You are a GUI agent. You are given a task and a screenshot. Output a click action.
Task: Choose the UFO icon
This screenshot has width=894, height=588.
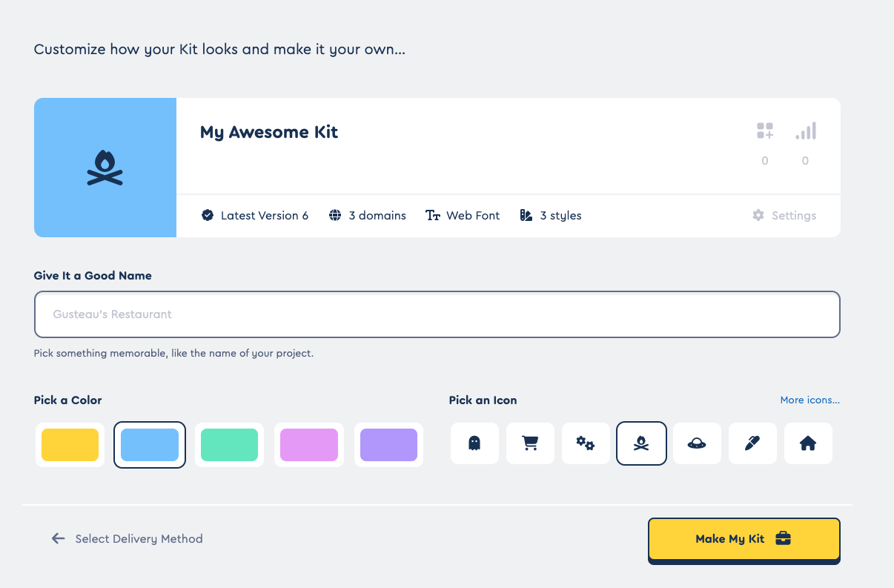point(697,443)
